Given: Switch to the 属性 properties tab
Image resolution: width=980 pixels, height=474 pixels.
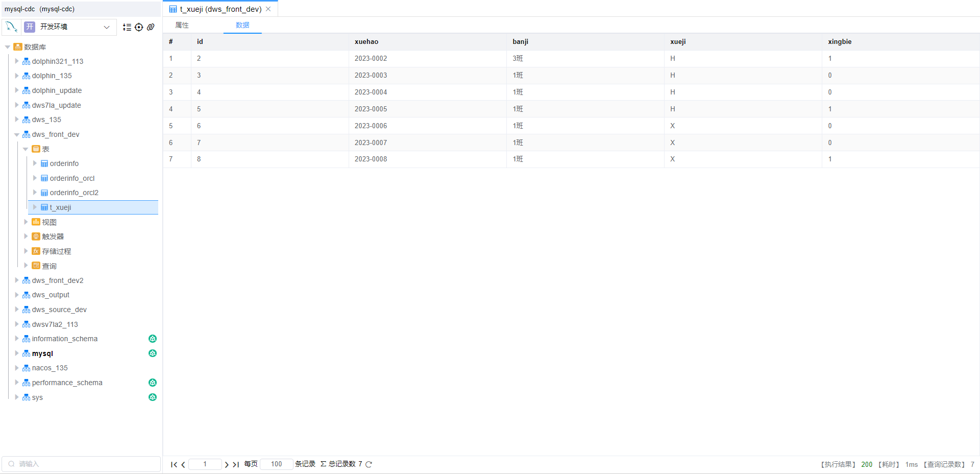Looking at the screenshot, I should [x=182, y=25].
